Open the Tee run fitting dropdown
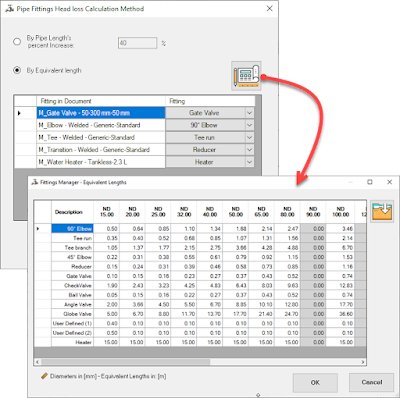400x398 pixels. (x=249, y=138)
